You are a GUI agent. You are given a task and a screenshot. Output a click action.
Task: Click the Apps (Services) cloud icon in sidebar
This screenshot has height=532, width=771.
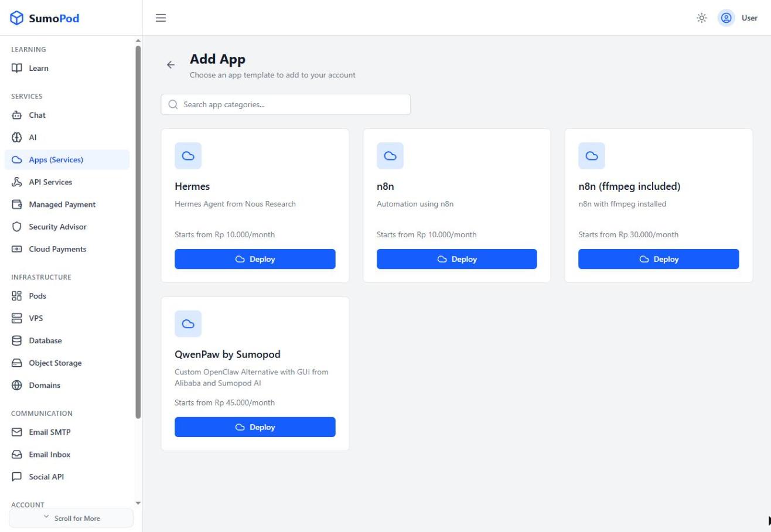tap(17, 159)
